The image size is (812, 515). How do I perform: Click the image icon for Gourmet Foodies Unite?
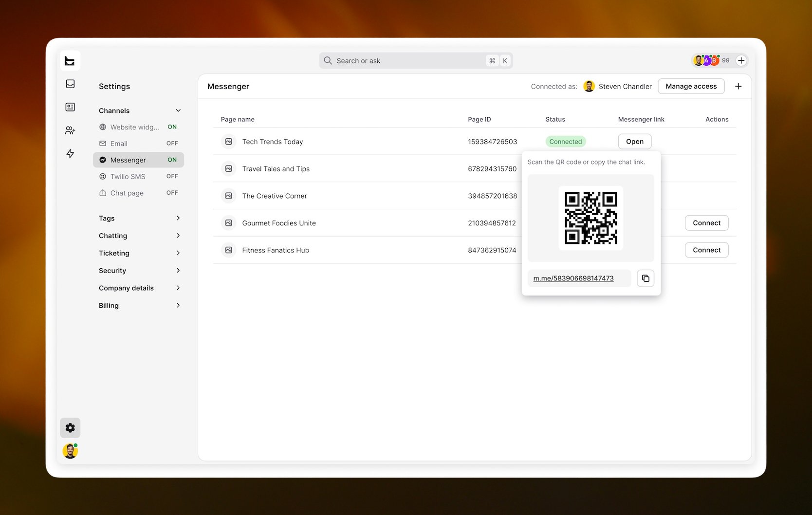click(228, 223)
